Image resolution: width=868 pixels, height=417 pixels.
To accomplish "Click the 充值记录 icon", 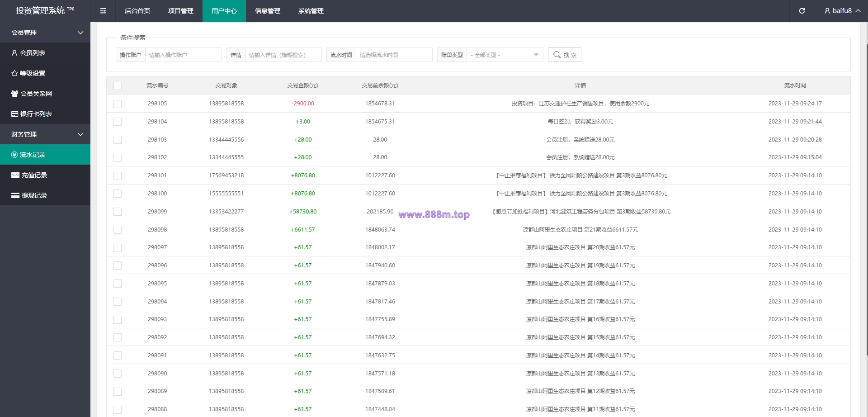I will point(15,175).
